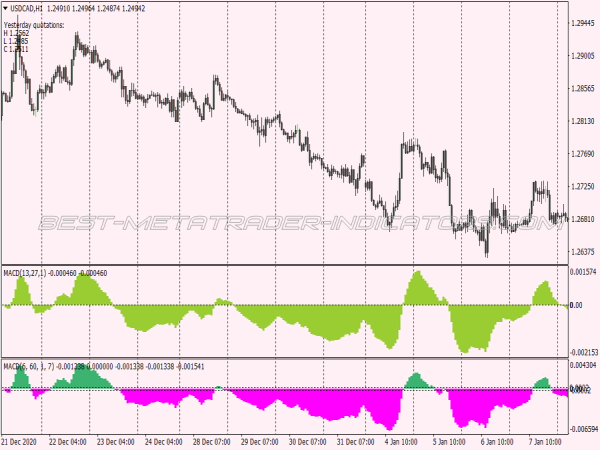The width and height of the screenshot is (600, 450).
Task: Click the 1.29445 price axis label
Action: pos(583,23)
